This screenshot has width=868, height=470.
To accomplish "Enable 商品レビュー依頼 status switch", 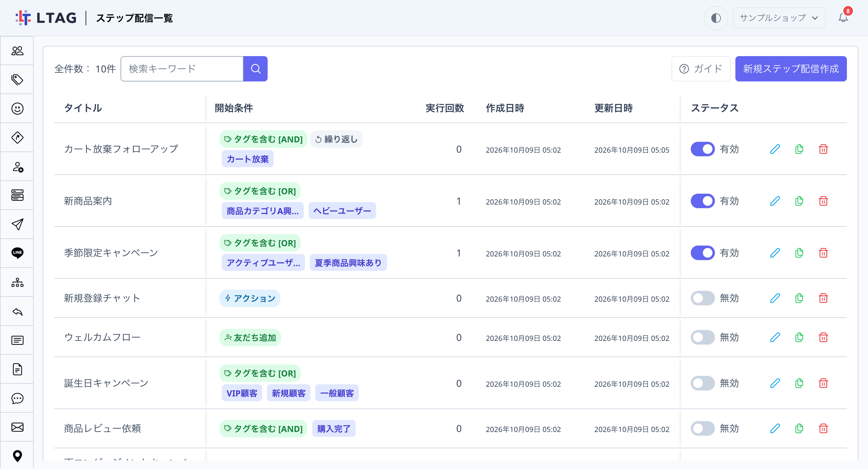I will coord(703,428).
